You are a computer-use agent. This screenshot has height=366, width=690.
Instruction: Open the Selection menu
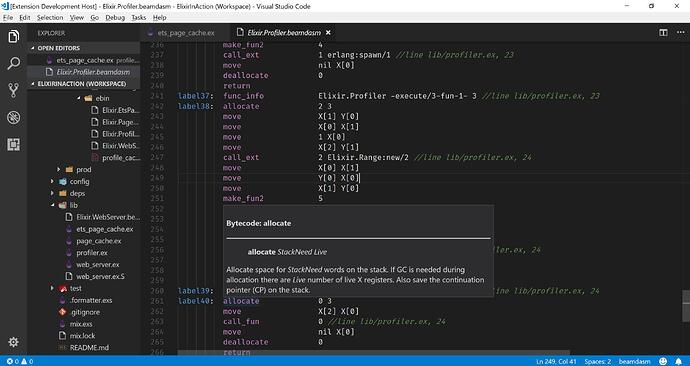pos(50,18)
